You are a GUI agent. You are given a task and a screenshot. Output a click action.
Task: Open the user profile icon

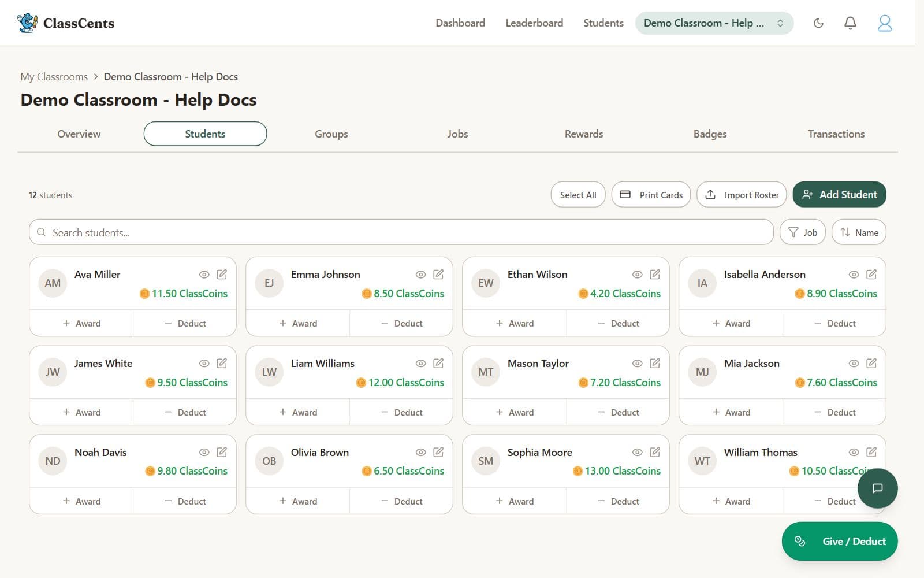(885, 23)
